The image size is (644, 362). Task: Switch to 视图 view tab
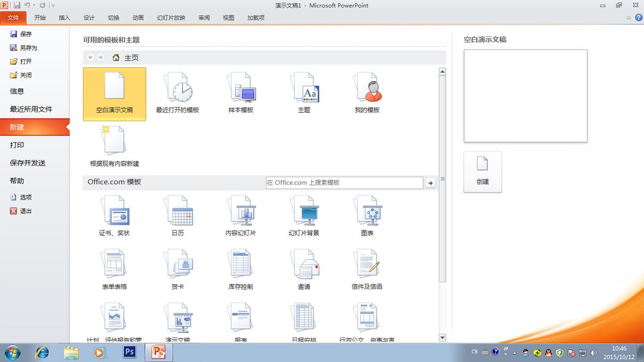(228, 18)
